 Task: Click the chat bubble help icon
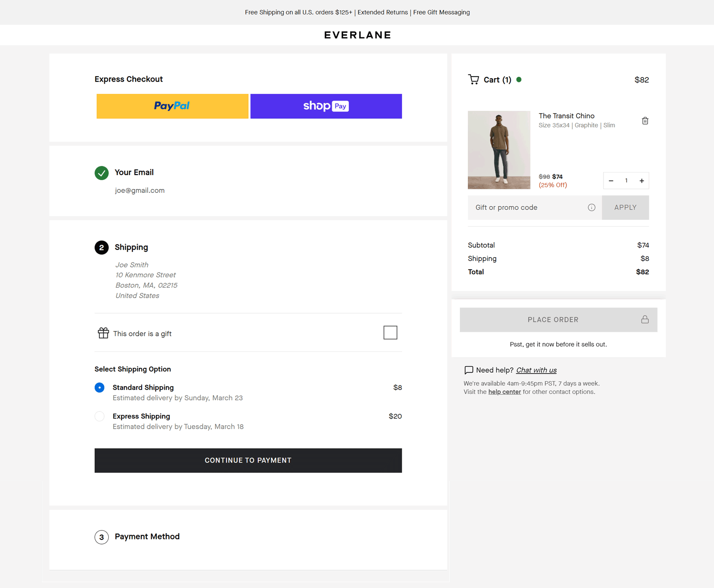(x=469, y=370)
